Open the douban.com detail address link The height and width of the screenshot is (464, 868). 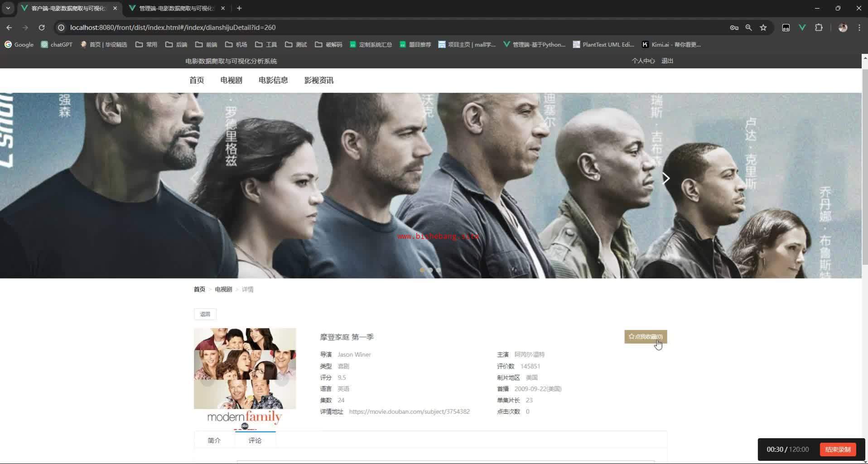[x=410, y=412]
